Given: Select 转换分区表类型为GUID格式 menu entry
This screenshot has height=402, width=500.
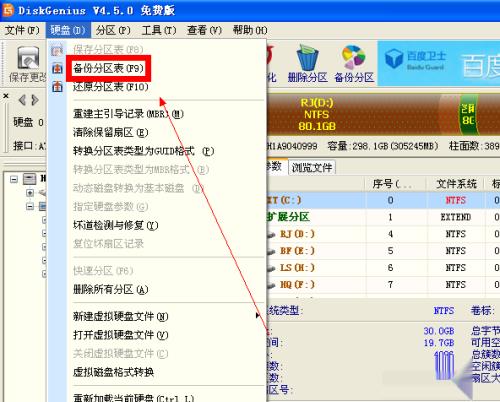Looking at the screenshot, I should [x=144, y=151].
